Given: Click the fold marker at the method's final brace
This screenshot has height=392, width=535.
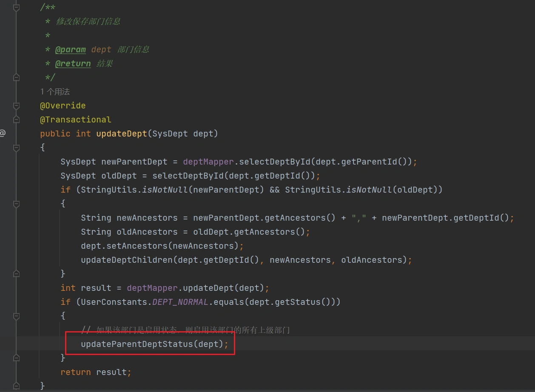Looking at the screenshot, I should pyautogui.click(x=16, y=386).
